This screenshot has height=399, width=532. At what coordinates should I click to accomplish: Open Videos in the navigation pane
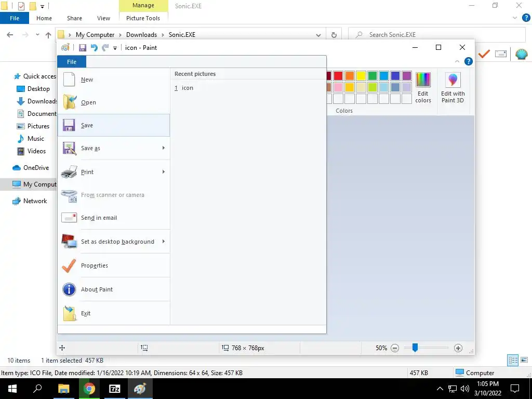36,151
